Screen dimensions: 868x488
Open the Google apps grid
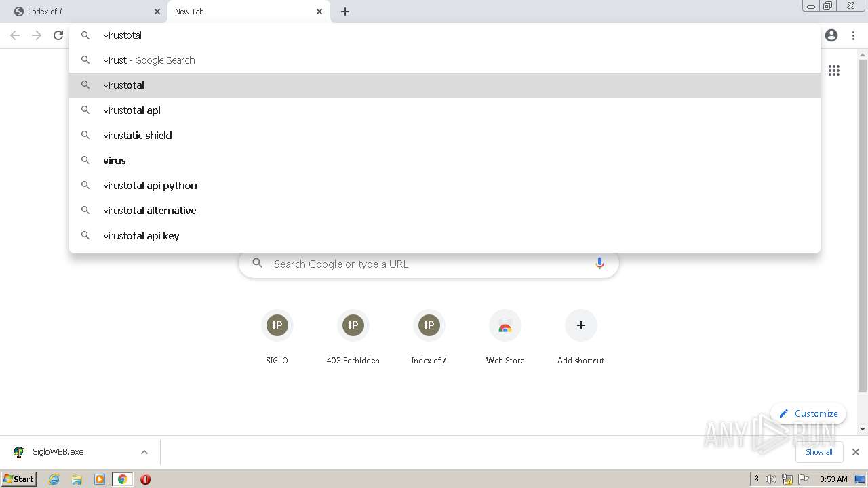click(834, 70)
